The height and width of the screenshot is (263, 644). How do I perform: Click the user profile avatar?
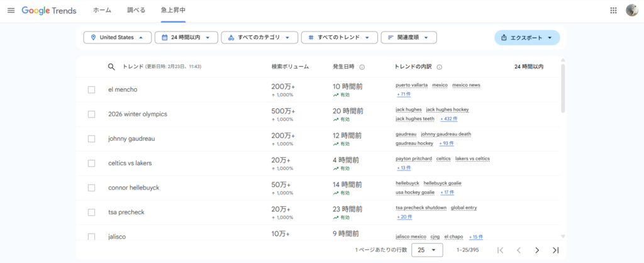pyautogui.click(x=632, y=11)
